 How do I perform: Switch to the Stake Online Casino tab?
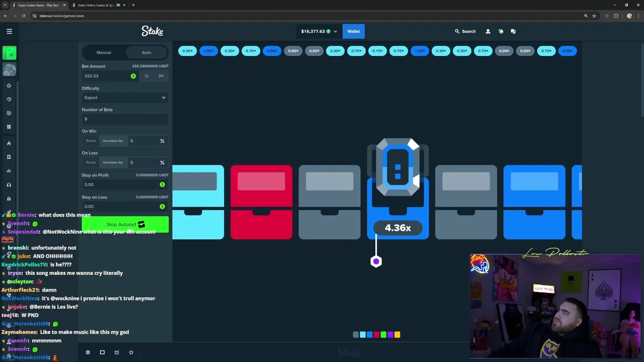(x=99, y=5)
